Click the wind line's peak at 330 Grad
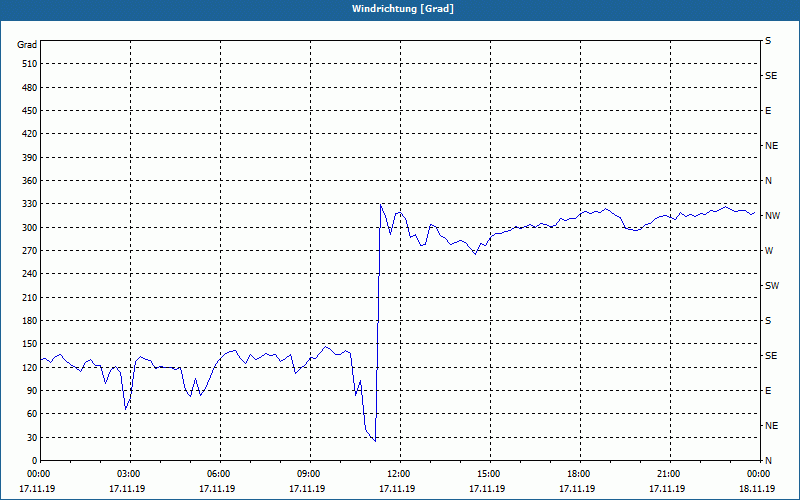 coord(381,205)
